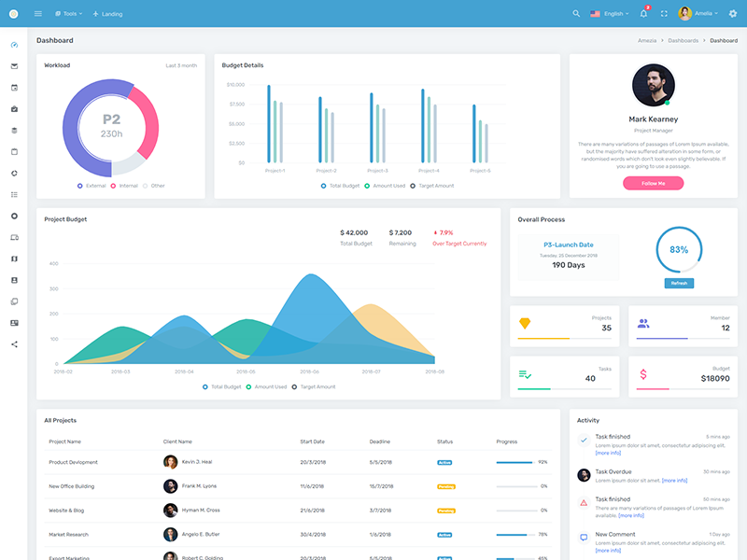Go to Dashboards breadcrumb
747x560 pixels.
click(x=683, y=41)
